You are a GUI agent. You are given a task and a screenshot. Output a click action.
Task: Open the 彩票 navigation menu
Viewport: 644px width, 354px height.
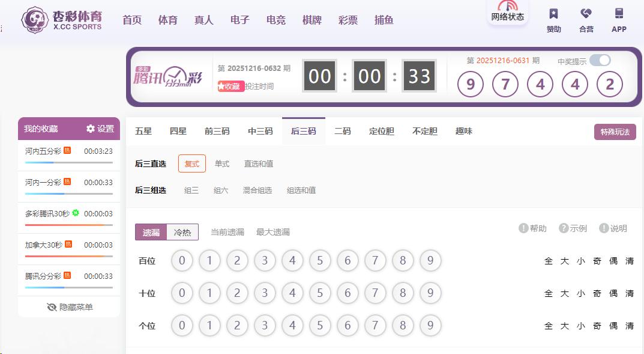348,20
